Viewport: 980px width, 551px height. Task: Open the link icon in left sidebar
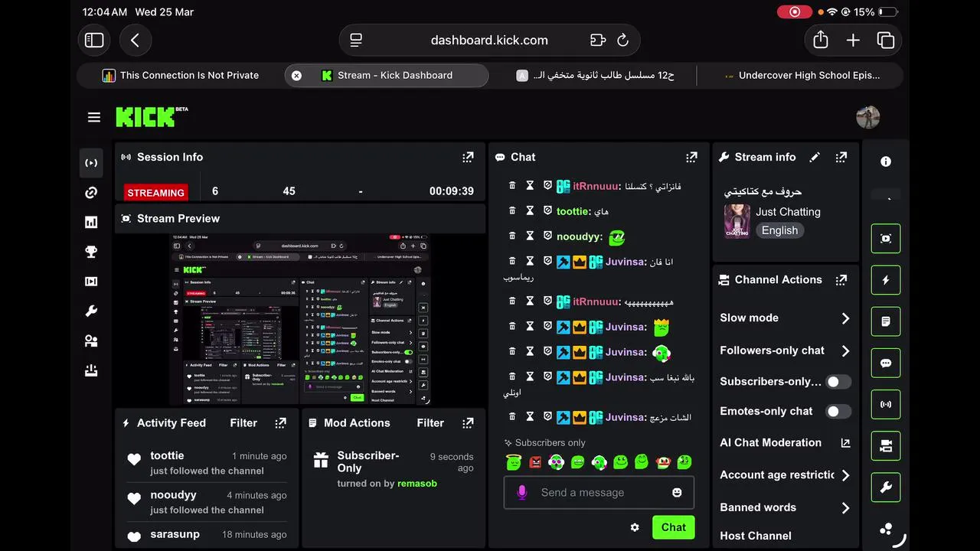click(91, 193)
